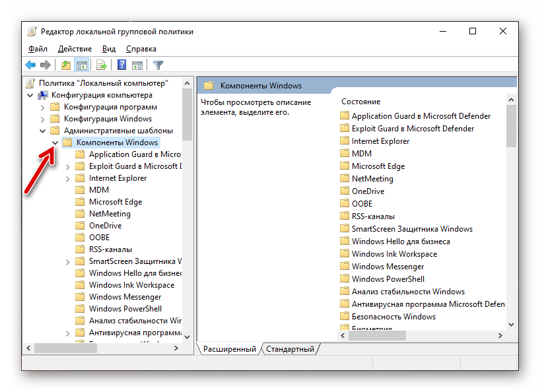The image size is (540, 392).
Task: Select Windows PowerShell in left tree
Action: click(125, 309)
